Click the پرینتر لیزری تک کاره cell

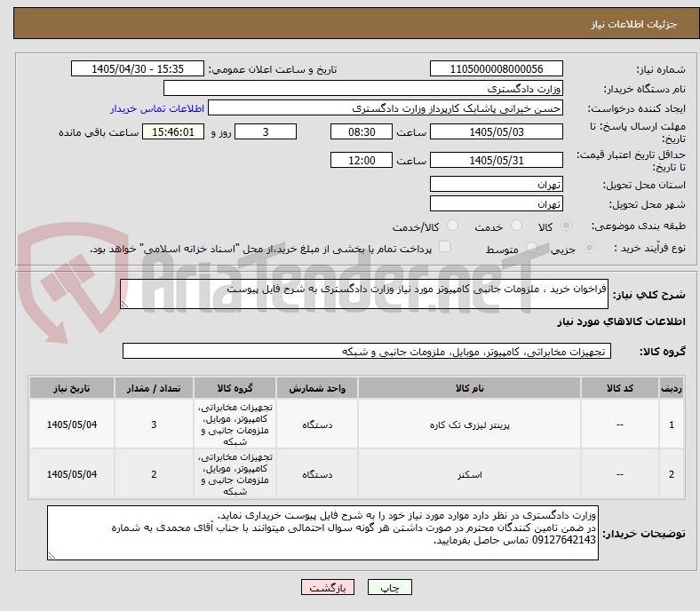pos(469,425)
